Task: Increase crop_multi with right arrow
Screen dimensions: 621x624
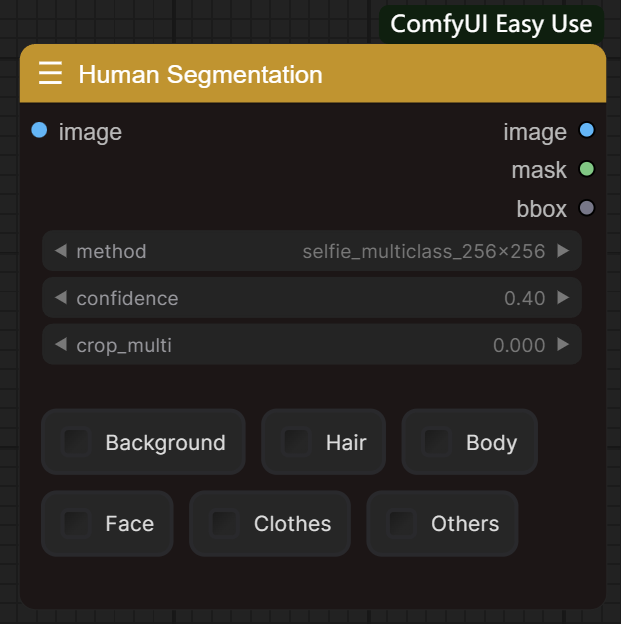Action: [x=563, y=345]
